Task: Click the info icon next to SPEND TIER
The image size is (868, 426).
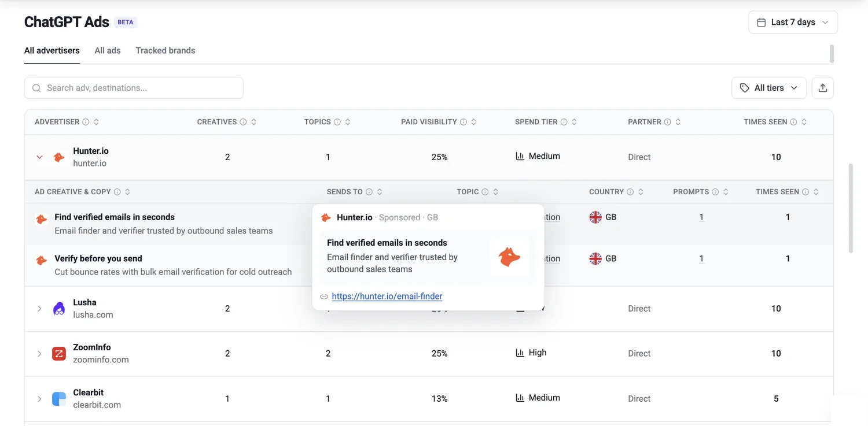Action: (x=564, y=122)
